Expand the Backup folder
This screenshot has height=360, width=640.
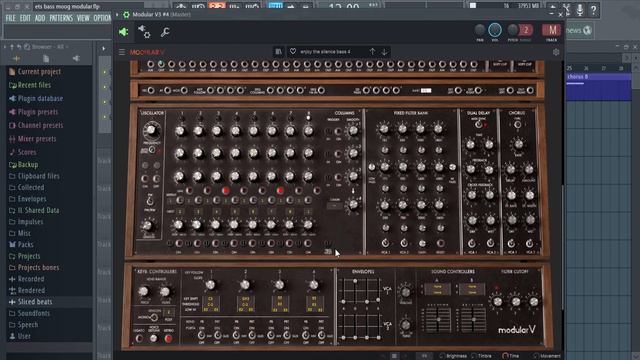point(24,165)
